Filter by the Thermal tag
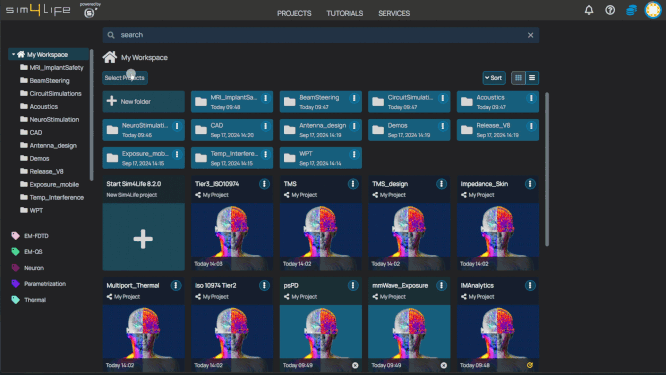666x375 pixels. click(28, 300)
